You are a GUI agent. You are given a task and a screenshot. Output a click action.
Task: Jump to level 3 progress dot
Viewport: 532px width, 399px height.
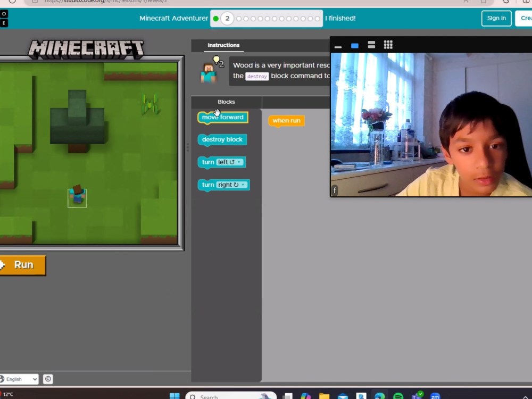[239, 18]
